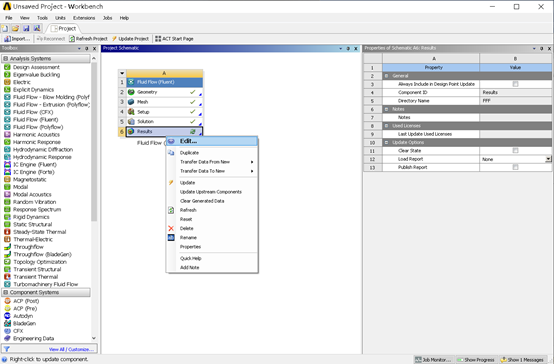The height and width of the screenshot is (364, 554).
Task: Select Autodyn icon in toolbox
Action: click(7, 316)
